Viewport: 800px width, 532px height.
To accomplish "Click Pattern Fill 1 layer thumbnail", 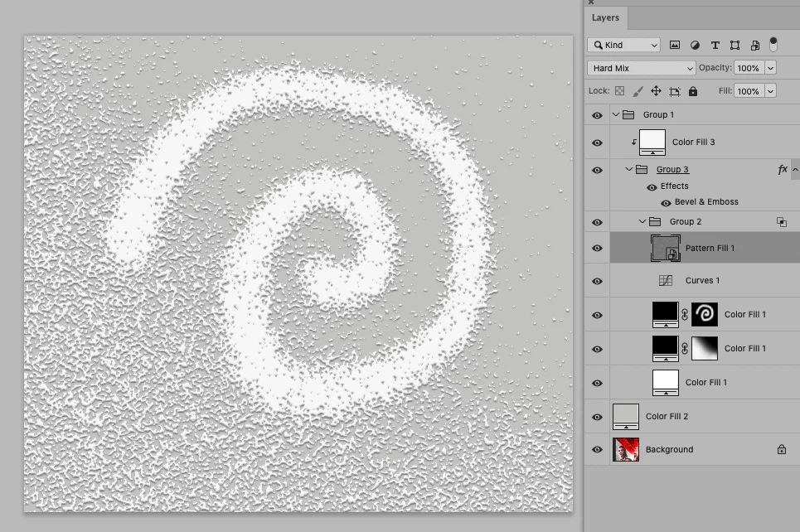I will tap(666, 248).
